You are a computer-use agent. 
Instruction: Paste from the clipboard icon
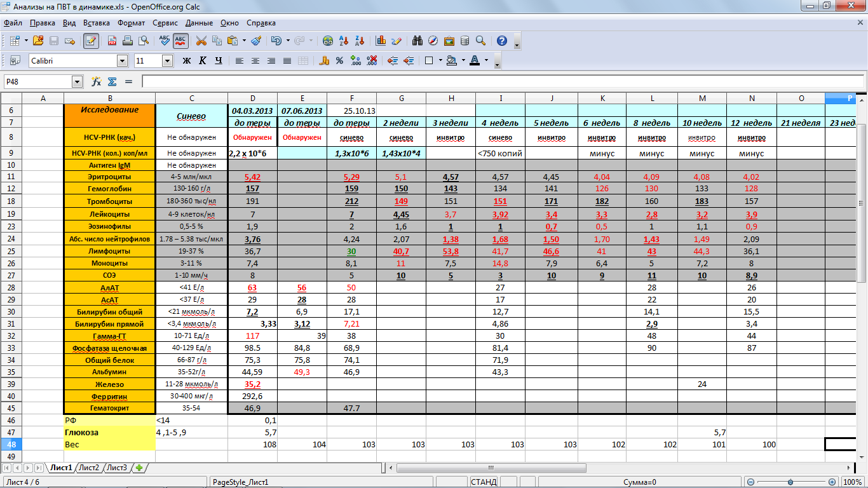(233, 41)
